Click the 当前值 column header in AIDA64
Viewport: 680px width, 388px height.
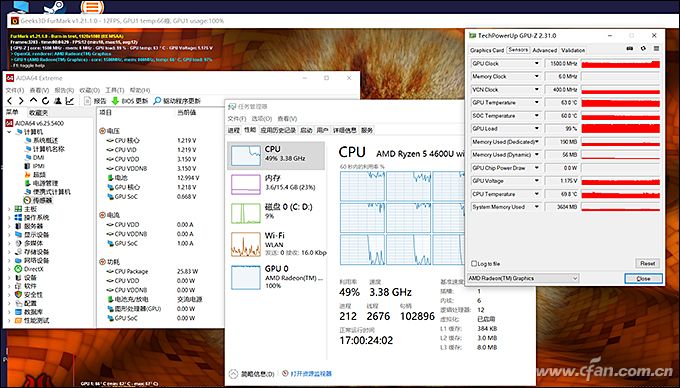coord(186,113)
